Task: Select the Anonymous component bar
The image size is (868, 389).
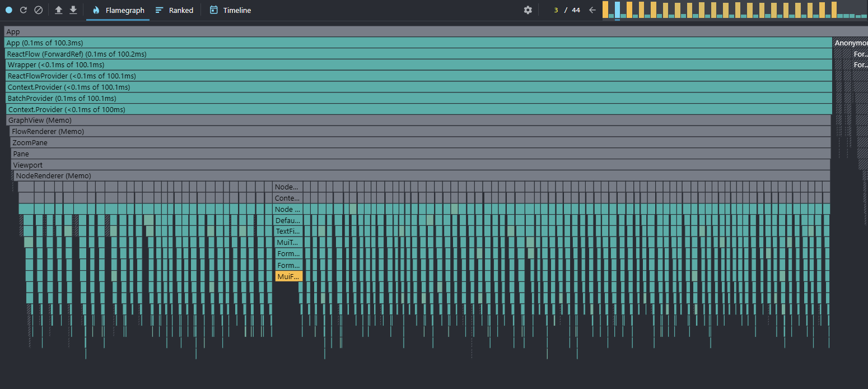Action: point(850,43)
